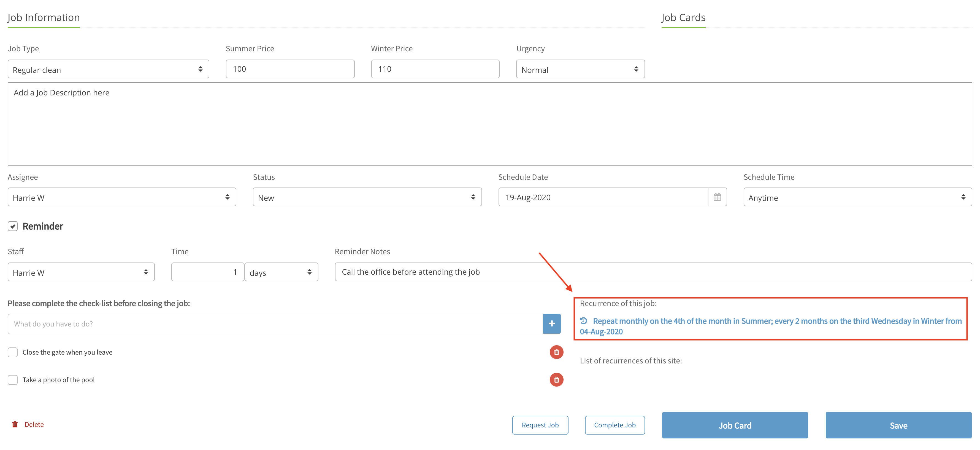Delete the 'Close the gate when you leave' item

click(x=556, y=352)
